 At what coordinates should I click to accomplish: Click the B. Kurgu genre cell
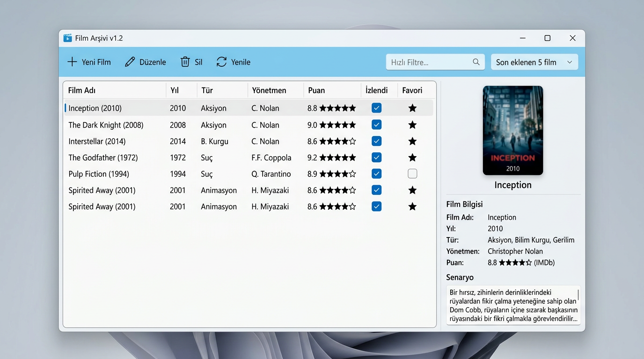pyautogui.click(x=215, y=141)
